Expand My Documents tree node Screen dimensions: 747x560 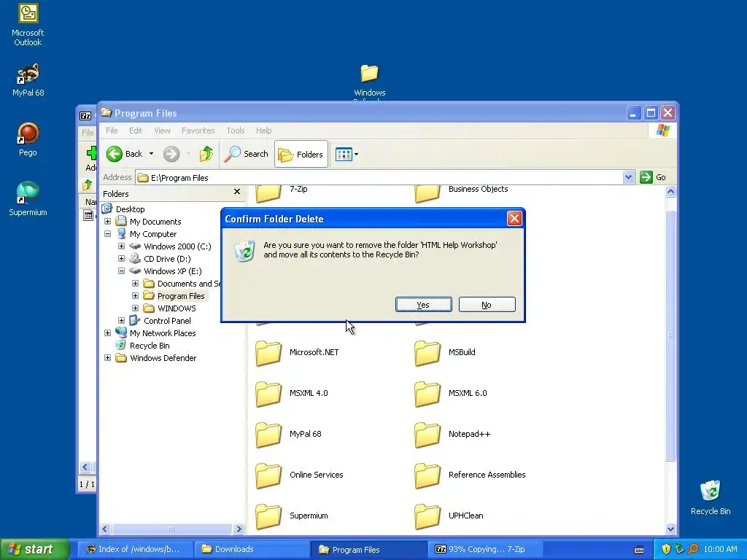coord(108,222)
